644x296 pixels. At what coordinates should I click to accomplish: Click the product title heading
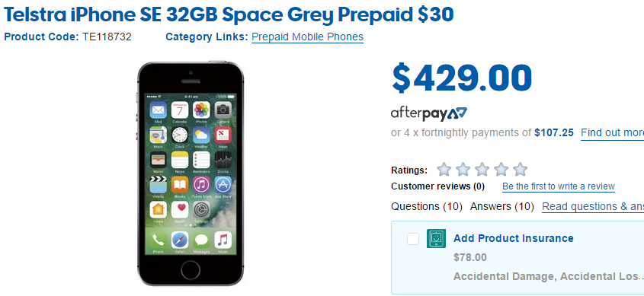click(229, 14)
